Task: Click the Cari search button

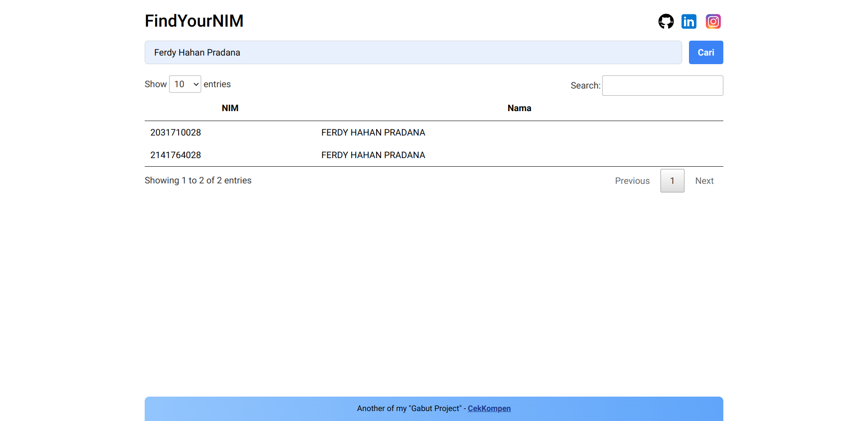Action: click(x=706, y=52)
